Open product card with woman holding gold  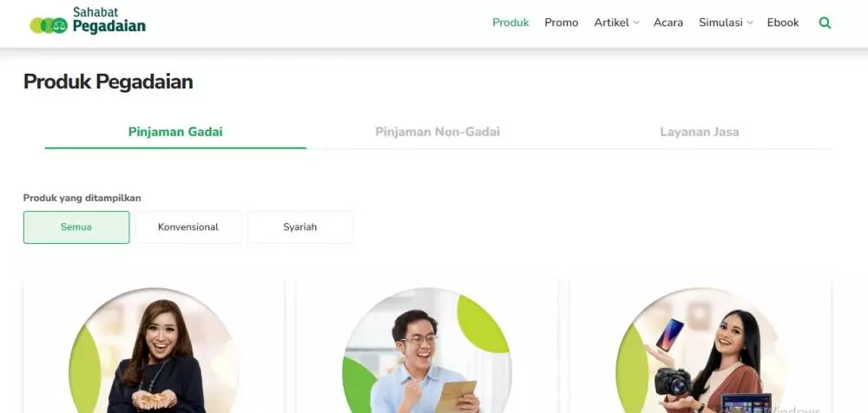154,346
